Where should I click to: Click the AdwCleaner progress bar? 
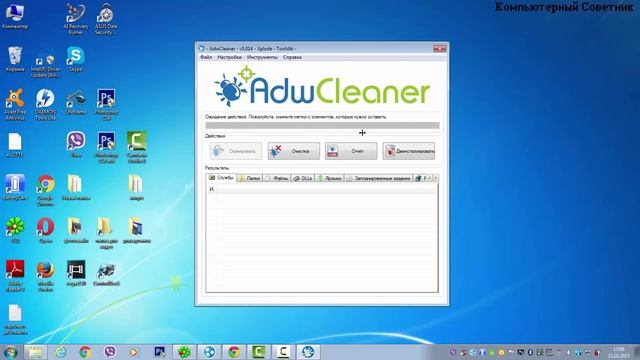tap(322, 125)
